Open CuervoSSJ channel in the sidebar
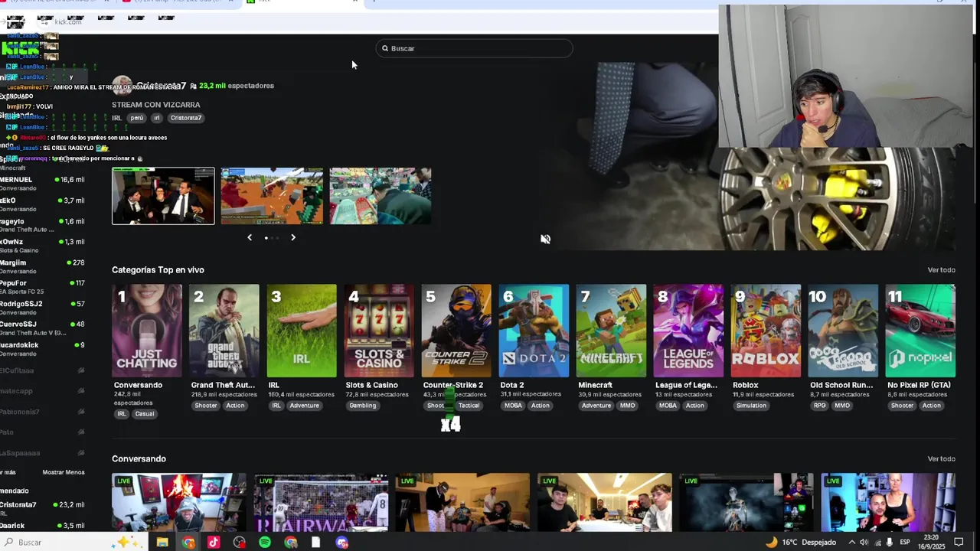The width and height of the screenshot is (980, 551). pos(43,328)
